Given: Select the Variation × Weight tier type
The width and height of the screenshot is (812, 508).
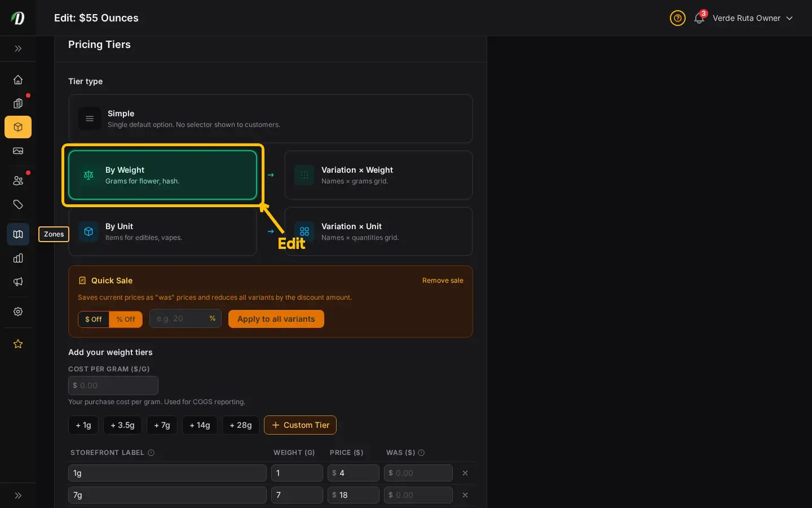Looking at the screenshot, I should pos(378,175).
